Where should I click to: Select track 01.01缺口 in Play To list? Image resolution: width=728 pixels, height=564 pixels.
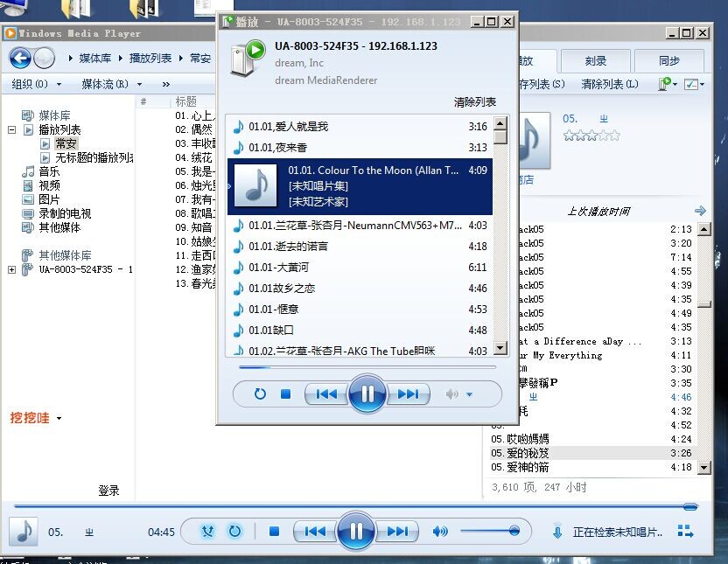360,331
